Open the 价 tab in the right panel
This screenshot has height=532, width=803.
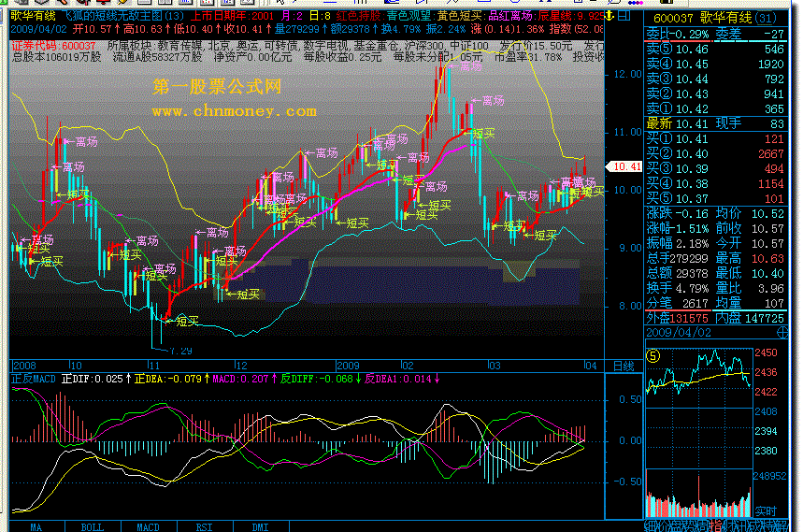coord(663,525)
